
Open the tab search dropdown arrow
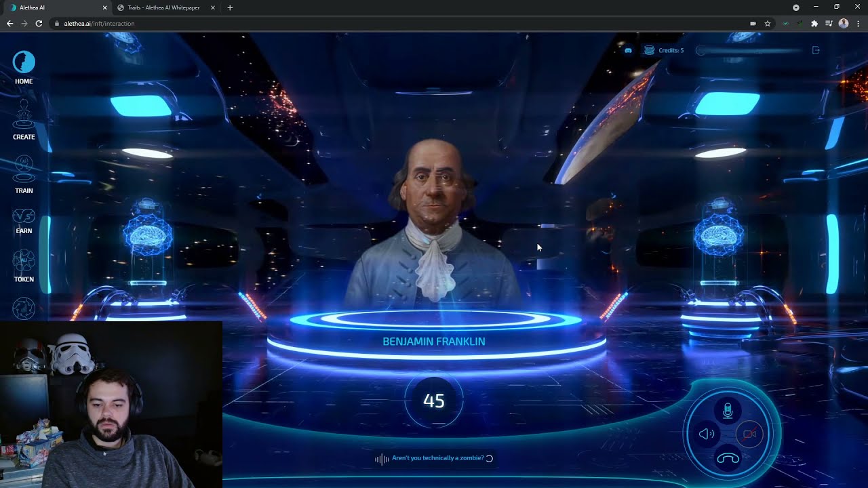pos(796,7)
